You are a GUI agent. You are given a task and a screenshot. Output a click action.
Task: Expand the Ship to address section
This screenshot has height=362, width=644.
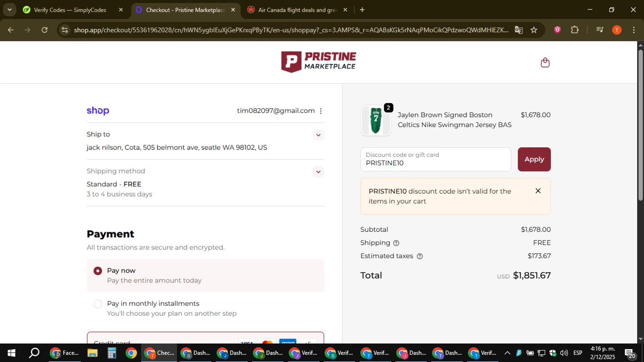(318, 135)
